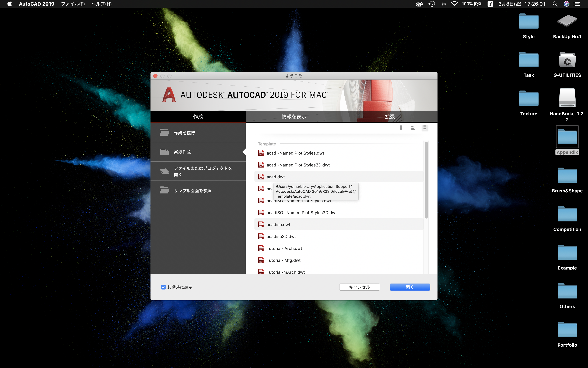
Task: Click DWT icon of acad -Named Plot Styles3D.dwt
Action: pos(261,165)
